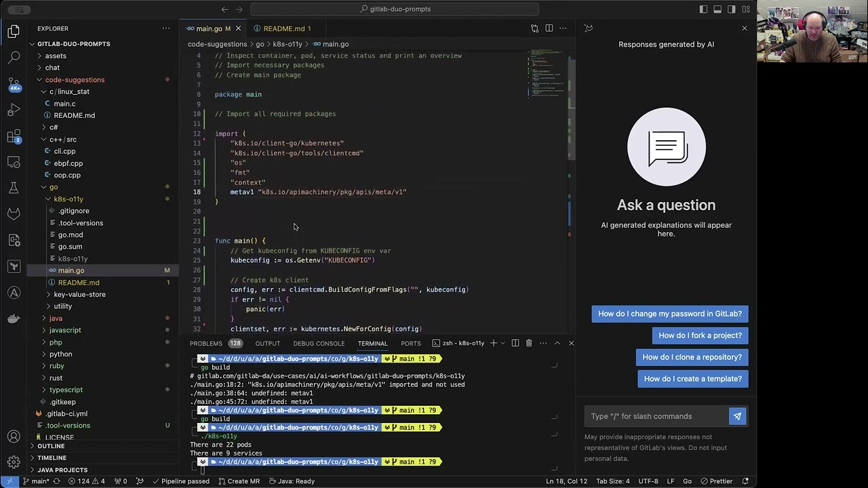This screenshot has width=868, height=488.
Task: Create a new terminal with plus icon
Action: [x=494, y=343]
